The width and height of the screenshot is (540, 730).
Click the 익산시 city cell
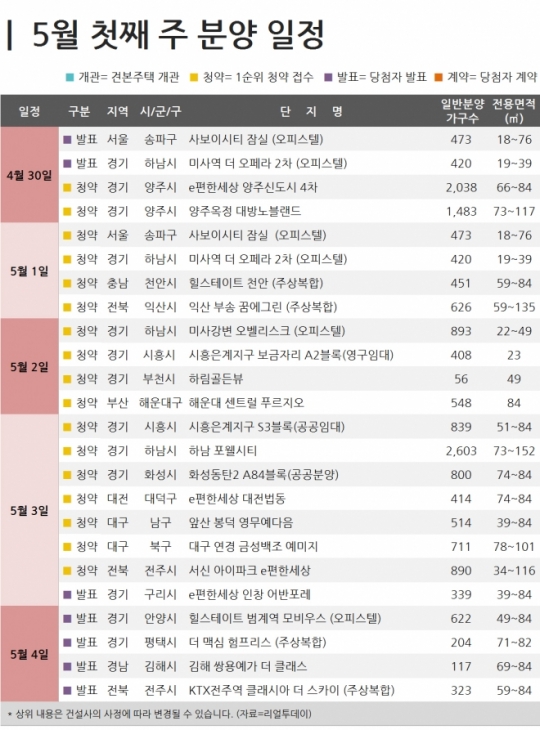pyautogui.click(x=161, y=307)
